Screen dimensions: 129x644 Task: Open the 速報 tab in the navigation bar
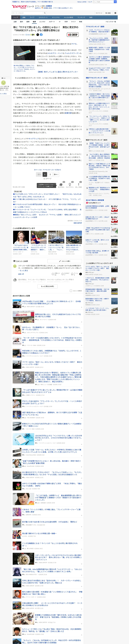(24, 17)
